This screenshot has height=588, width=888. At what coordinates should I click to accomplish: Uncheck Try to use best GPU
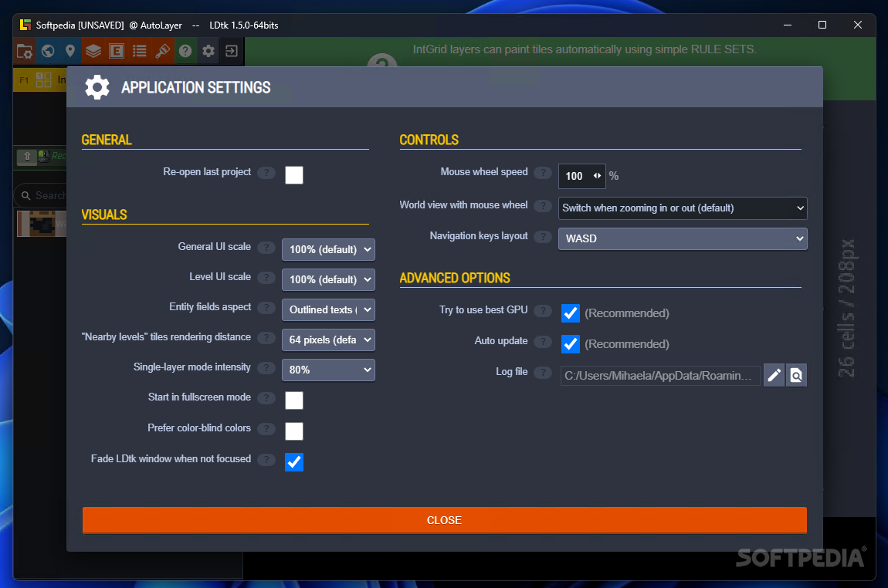coord(571,313)
